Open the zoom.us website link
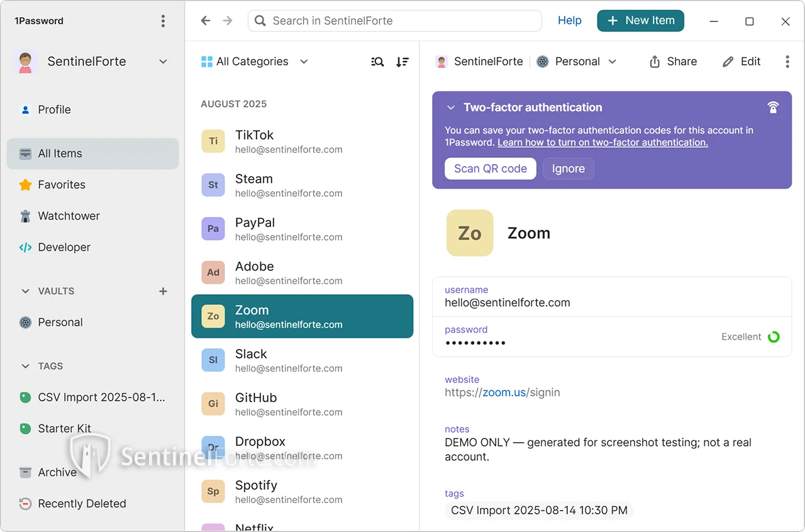 tap(504, 393)
